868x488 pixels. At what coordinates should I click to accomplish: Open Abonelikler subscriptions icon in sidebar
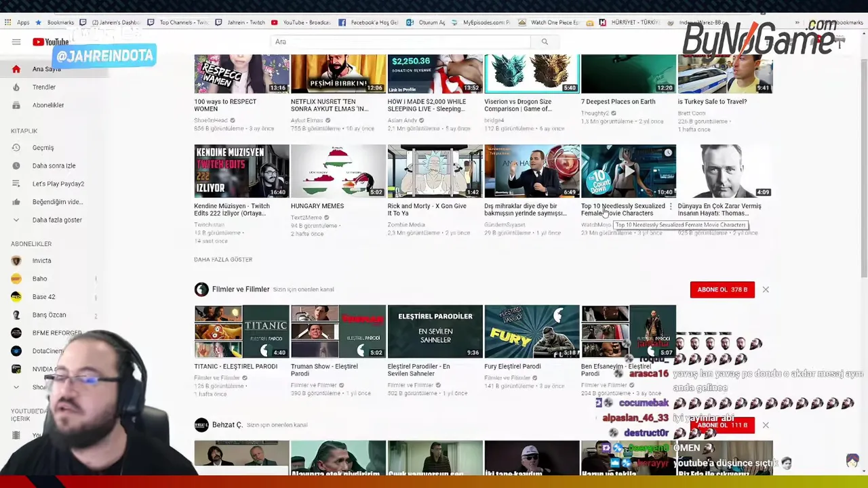16,105
